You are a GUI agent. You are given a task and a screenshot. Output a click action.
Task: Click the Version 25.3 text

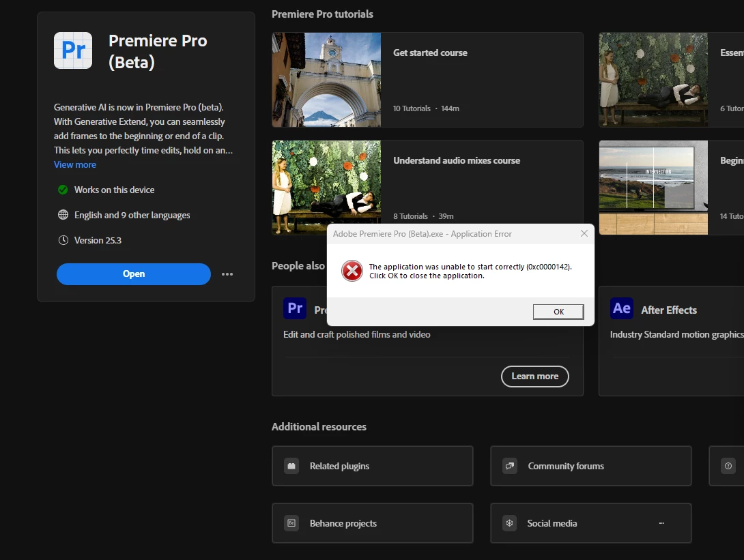[98, 240]
